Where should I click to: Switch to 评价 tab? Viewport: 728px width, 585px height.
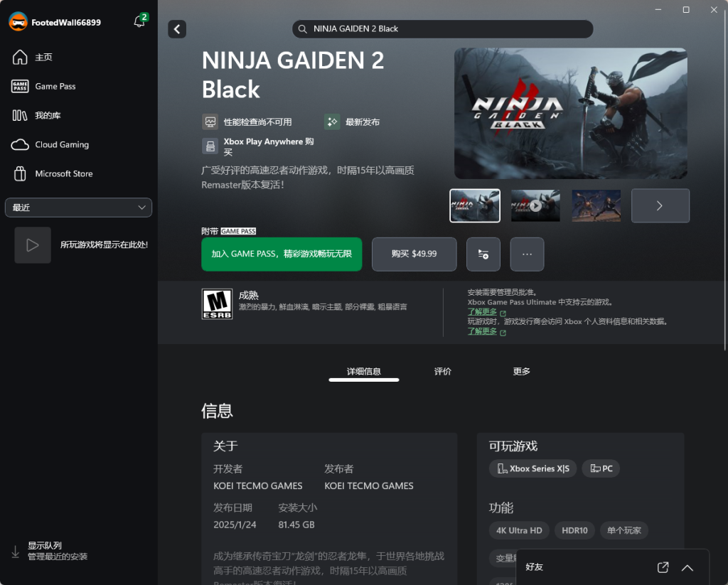(x=442, y=372)
